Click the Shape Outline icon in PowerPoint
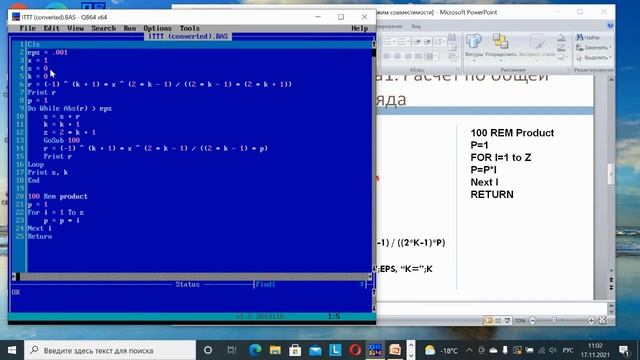This screenshot has width=640, height=360. (562, 48)
